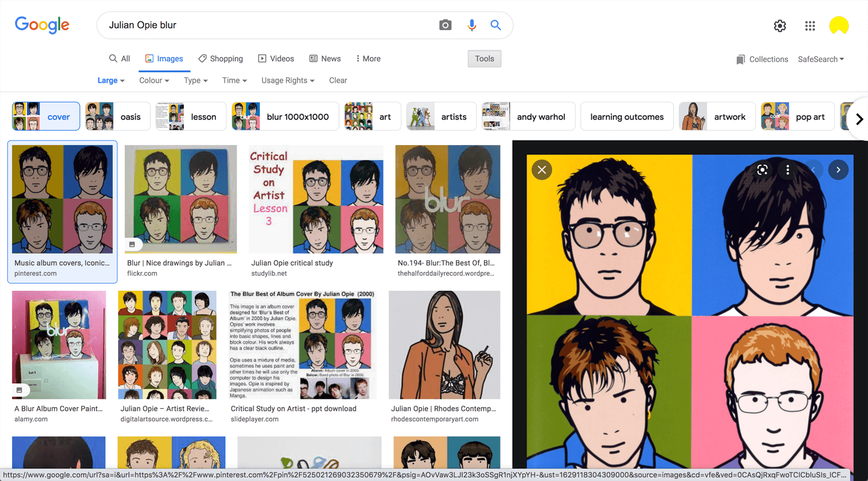This screenshot has height=481, width=868.
Task: Click the 'thehalforddailyrecord.wordpre...' source text
Action: (446, 273)
